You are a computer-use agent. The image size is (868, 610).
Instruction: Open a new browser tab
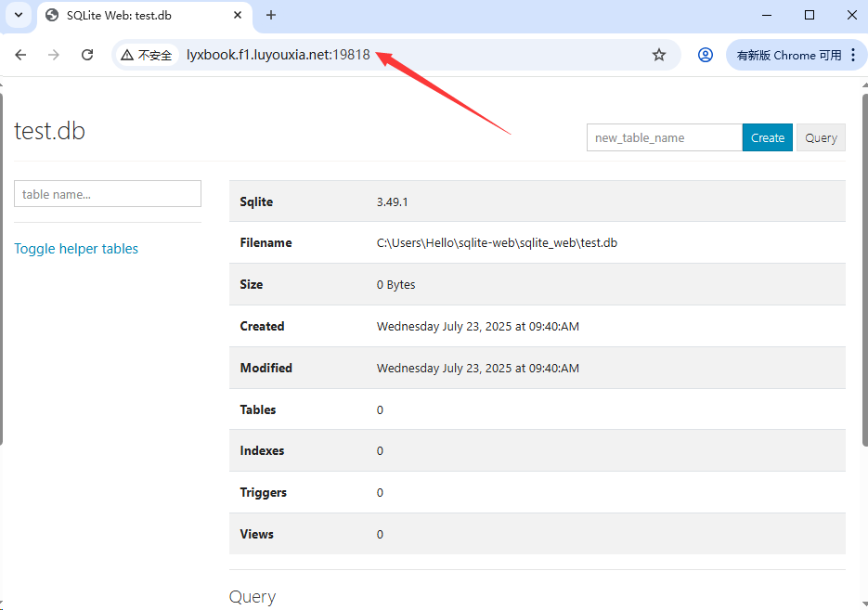pos(269,15)
